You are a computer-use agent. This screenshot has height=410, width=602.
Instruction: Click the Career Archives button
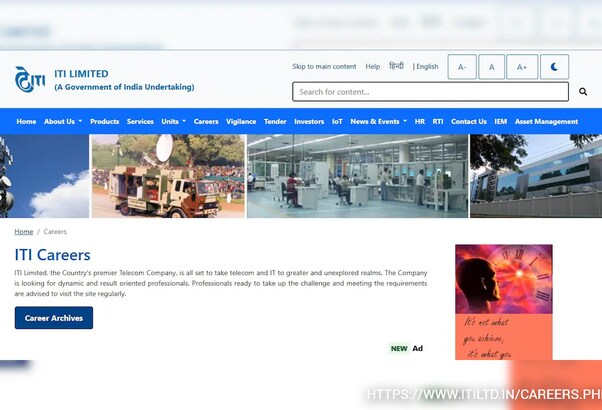(x=54, y=318)
